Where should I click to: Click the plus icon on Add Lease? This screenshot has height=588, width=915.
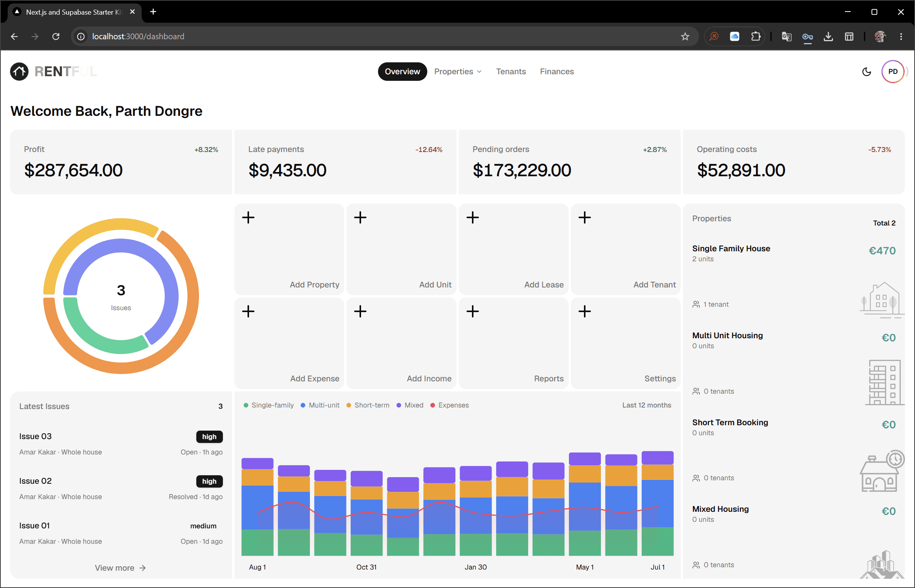point(473,217)
